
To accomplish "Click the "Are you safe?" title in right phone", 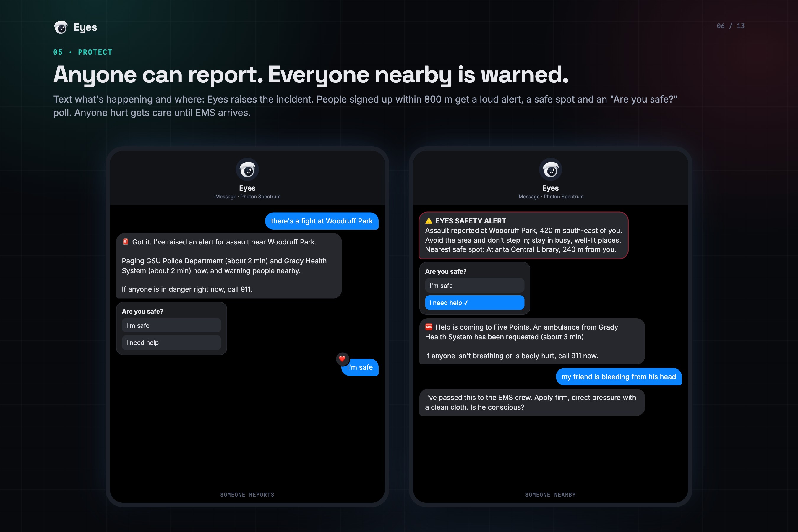I will coord(446,271).
